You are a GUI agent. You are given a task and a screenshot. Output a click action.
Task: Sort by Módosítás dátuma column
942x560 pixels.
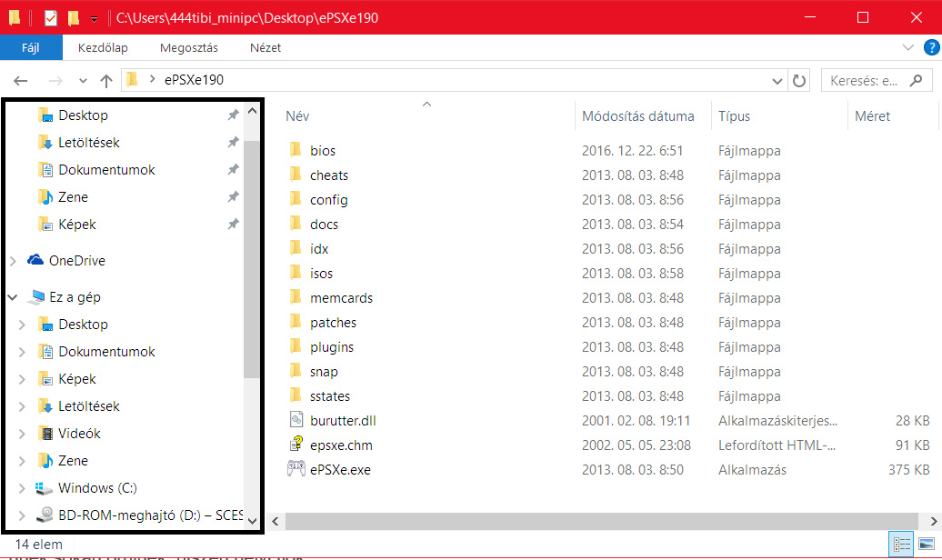coord(638,116)
